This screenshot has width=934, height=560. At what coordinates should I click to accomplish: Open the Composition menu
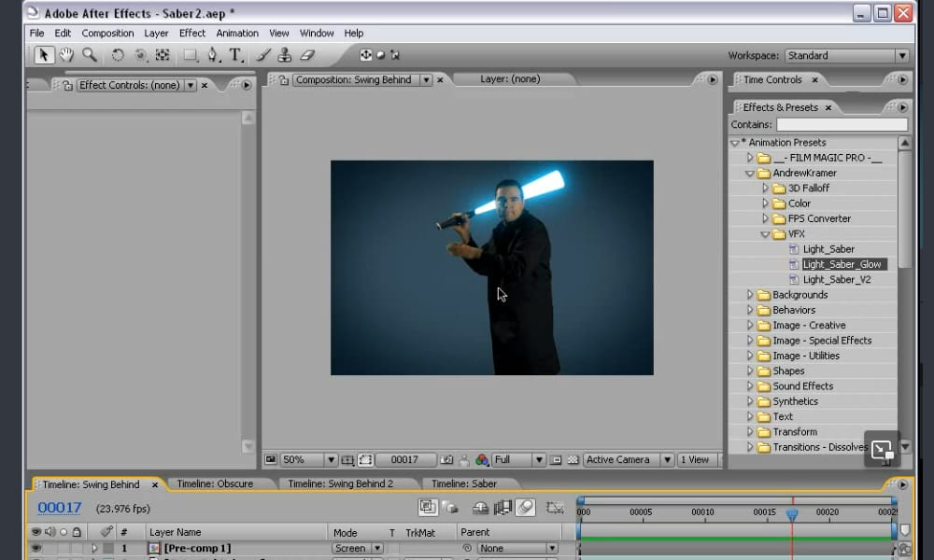(107, 33)
